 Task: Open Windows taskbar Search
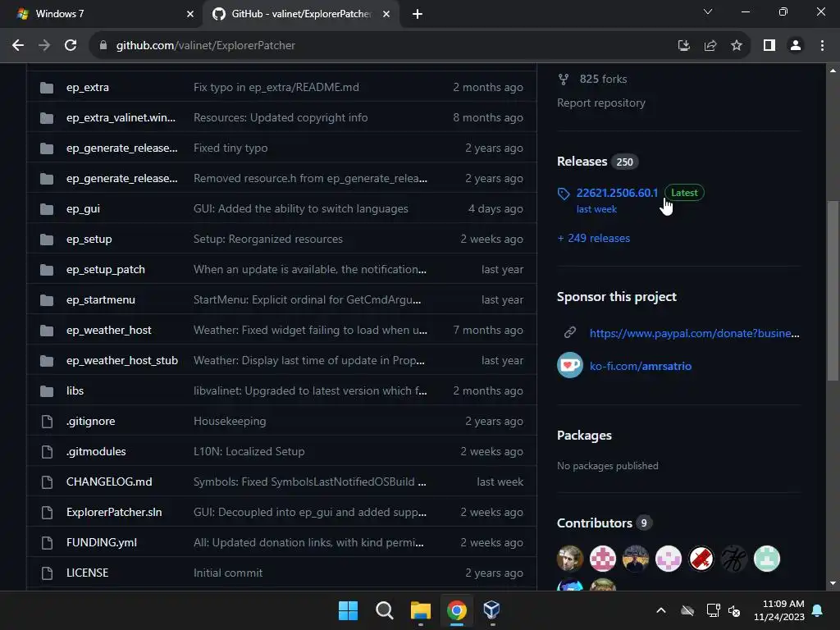(384, 610)
